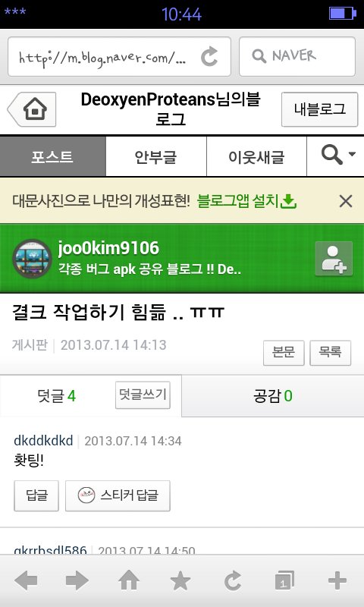This screenshot has height=607, width=364.
Task: Open bookmarks star icon
Action: [x=180, y=580]
